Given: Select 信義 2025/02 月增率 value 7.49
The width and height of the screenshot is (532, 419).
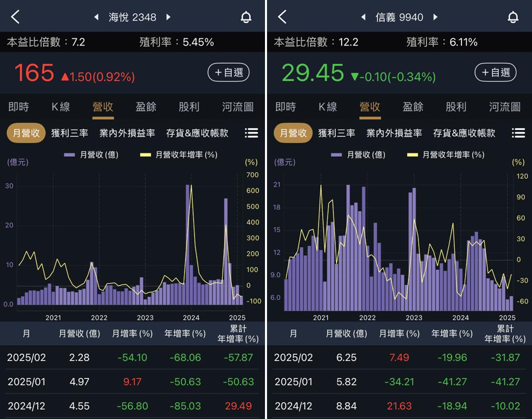Looking at the screenshot, I should [399, 357].
